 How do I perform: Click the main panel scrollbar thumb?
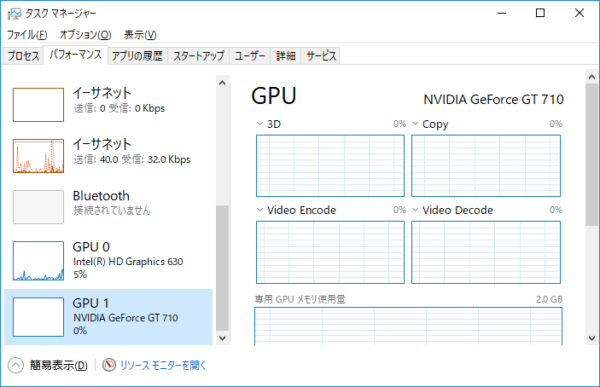click(592, 155)
